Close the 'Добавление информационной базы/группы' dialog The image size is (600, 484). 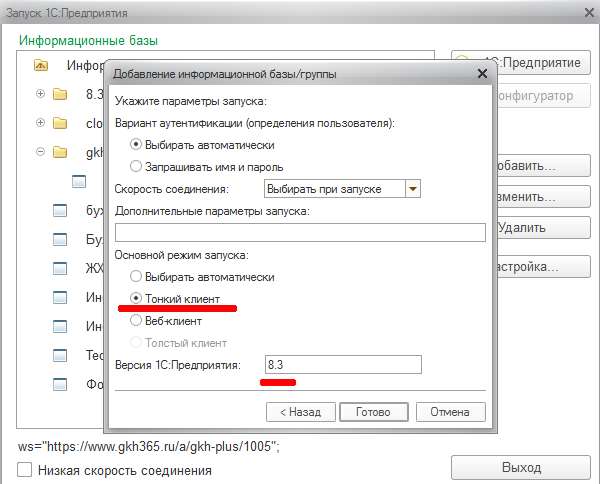483,73
